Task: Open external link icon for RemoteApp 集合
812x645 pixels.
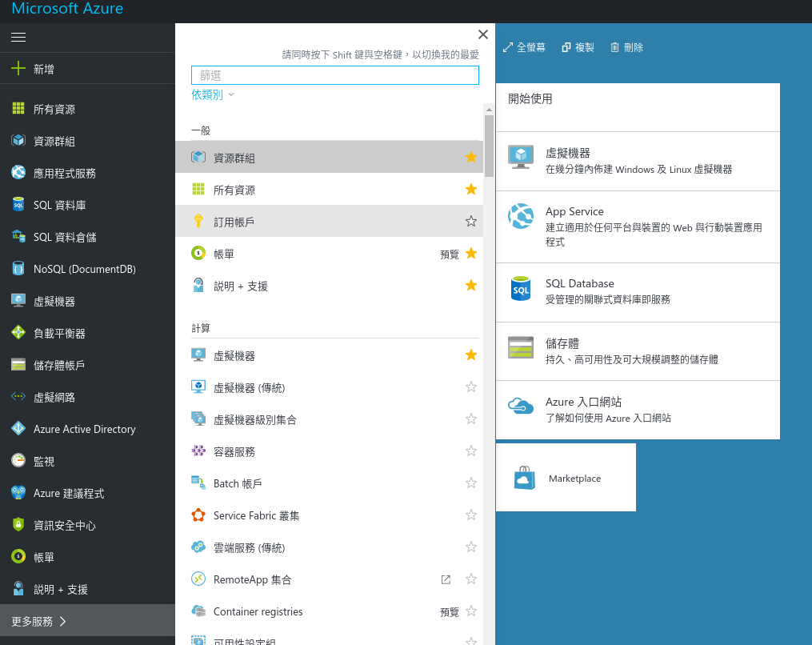Action: pos(446,579)
